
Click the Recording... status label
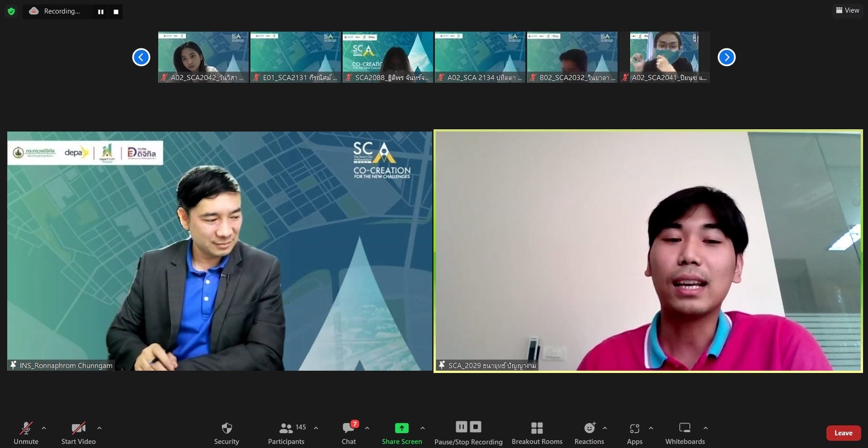(62, 11)
